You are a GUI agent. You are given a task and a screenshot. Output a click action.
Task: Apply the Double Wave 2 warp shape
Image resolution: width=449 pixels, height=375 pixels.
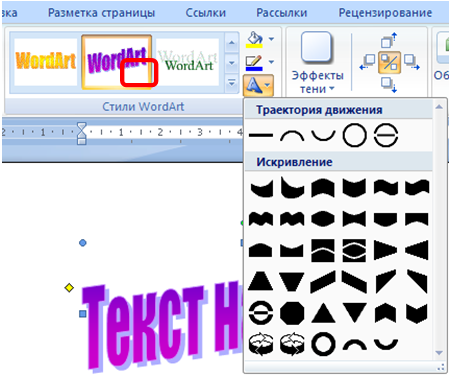(292, 219)
